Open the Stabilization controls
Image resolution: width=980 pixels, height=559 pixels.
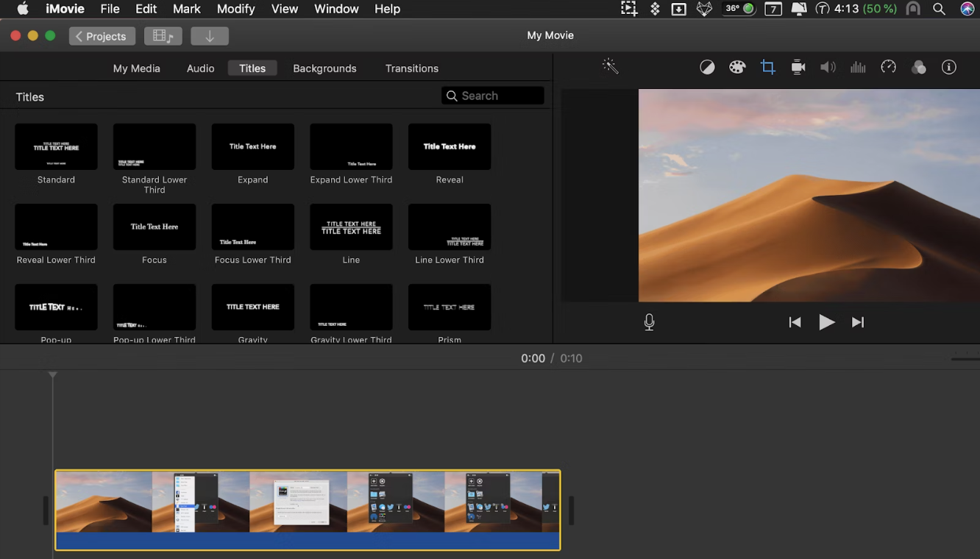(x=798, y=67)
